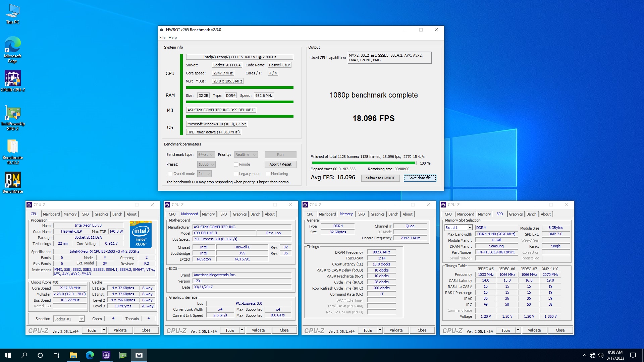The height and width of the screenshot is (362, 644).
Task: Click ASUSTeK motherboard field in System info
Action: [221, 110]
